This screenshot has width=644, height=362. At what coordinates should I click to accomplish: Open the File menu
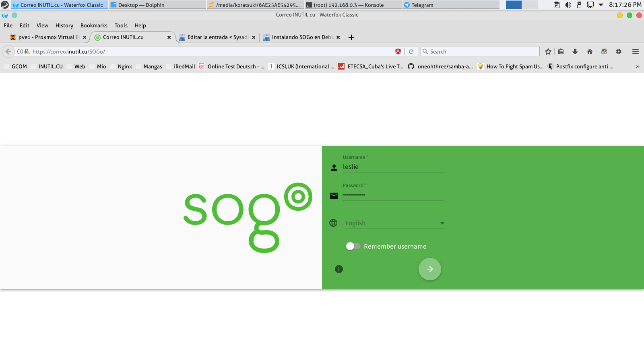click(8, 25)
